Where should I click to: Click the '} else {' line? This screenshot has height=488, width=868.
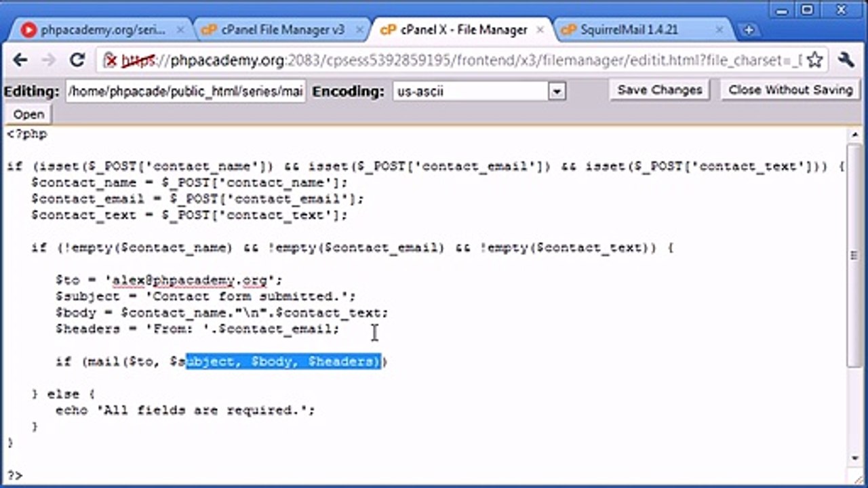click(63, 394)
